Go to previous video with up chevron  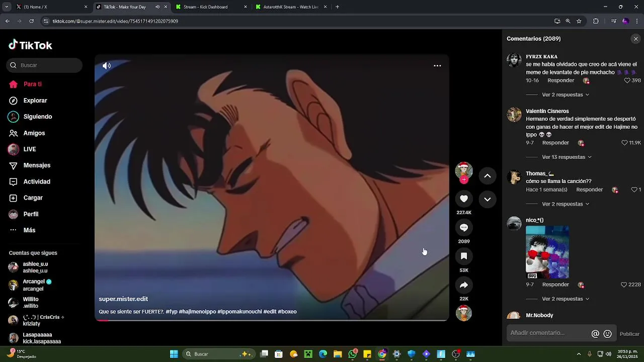click(x=487, y=175)
